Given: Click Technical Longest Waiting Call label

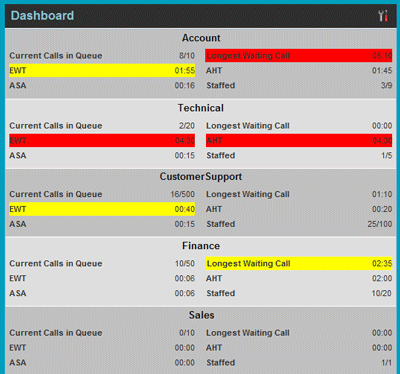Looking at the screenshot, I should (x=248, y=126).
